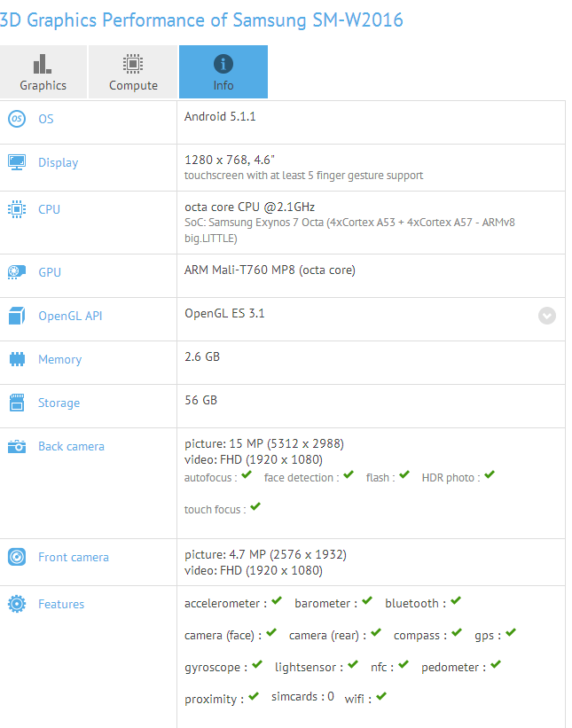Click the Features gear icon
The width and height of the screenshot is (572, 728).
(17, 604)
